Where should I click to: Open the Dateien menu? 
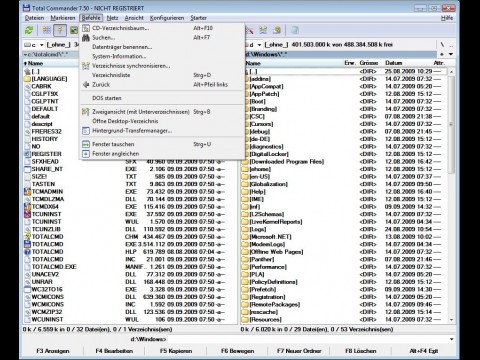pos(34,18)
